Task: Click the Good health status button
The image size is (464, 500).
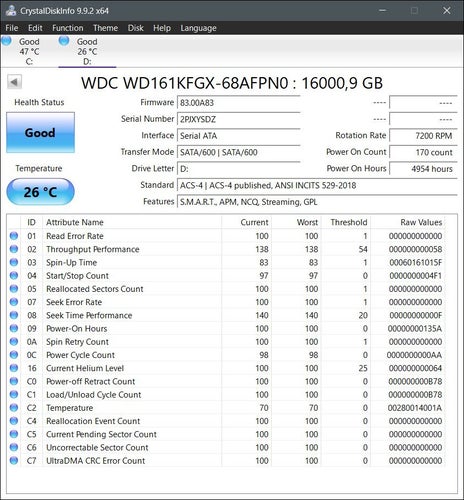Action: coord(40,133)
